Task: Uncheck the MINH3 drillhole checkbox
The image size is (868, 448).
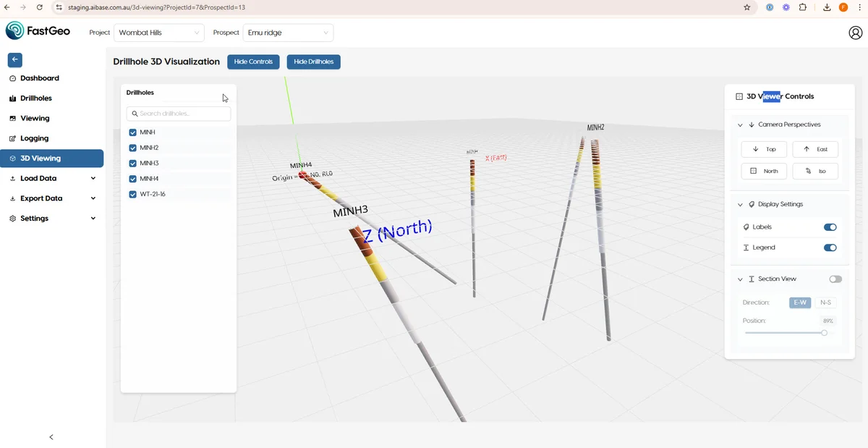Action: (x=132, y=163)
